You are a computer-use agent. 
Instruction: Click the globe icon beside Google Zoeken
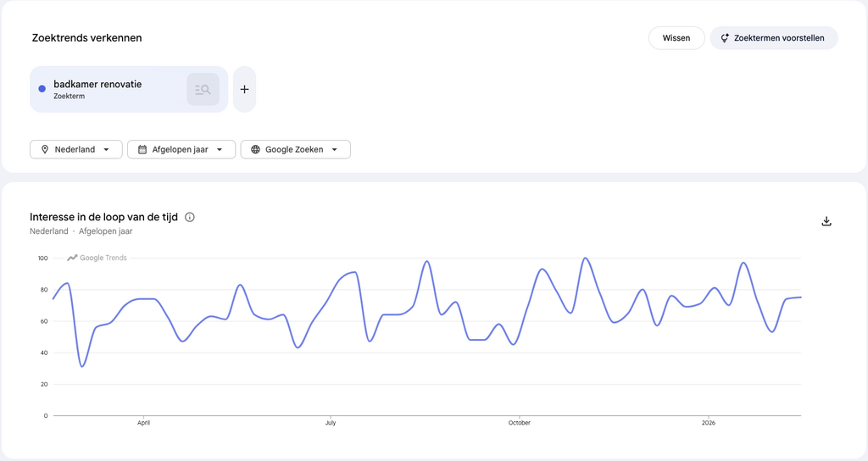(255, 149)
